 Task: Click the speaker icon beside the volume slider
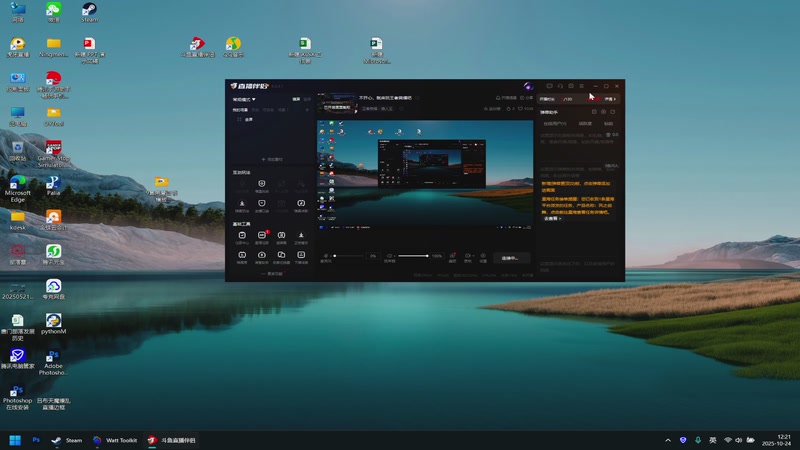point(389,256)
